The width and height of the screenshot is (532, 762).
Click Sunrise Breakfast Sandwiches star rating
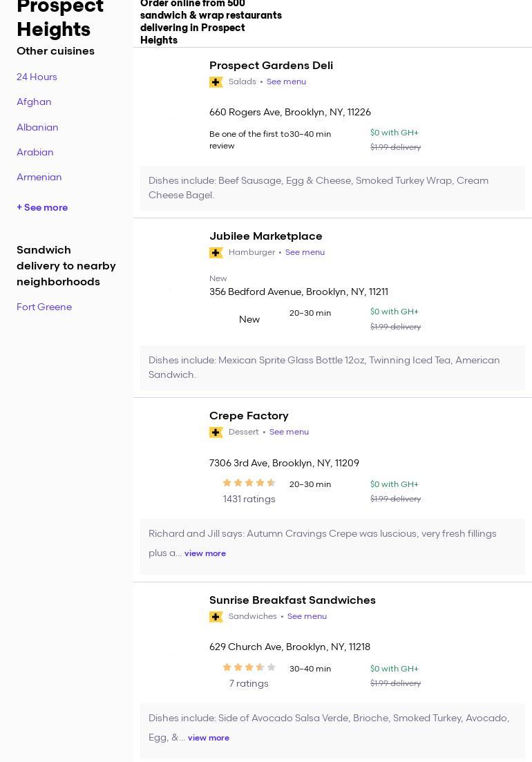249,667
